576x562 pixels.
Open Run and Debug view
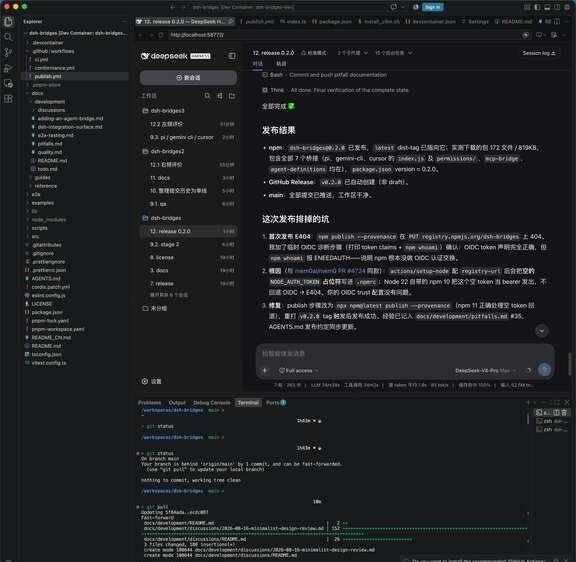(8, 68)
